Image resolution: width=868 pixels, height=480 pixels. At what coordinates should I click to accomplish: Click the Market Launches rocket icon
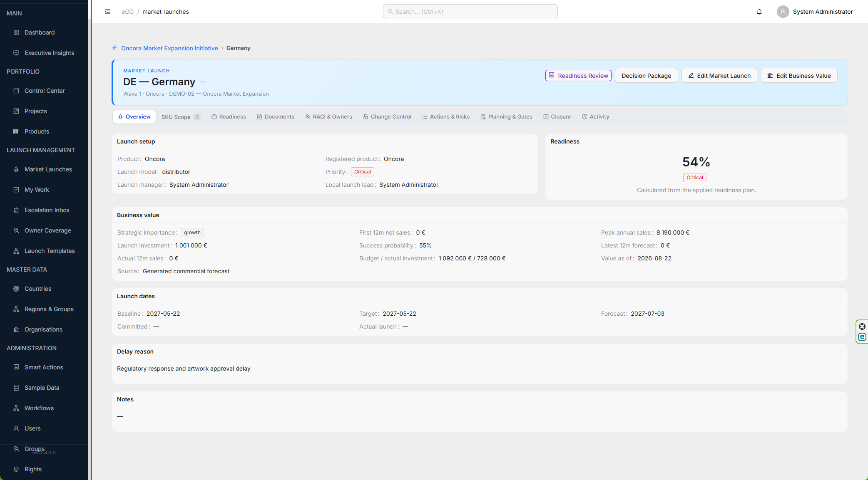click(x=16, y=169)
